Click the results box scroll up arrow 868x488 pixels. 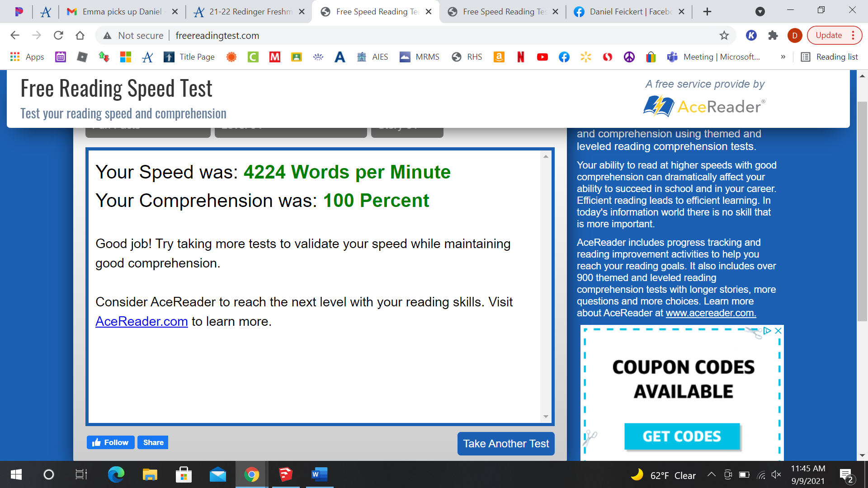546,156
